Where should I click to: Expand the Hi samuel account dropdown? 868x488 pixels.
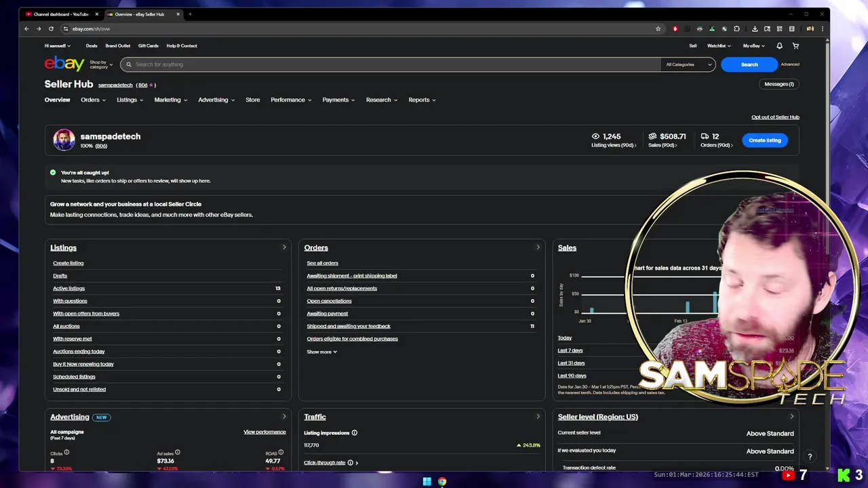point(58,45)
